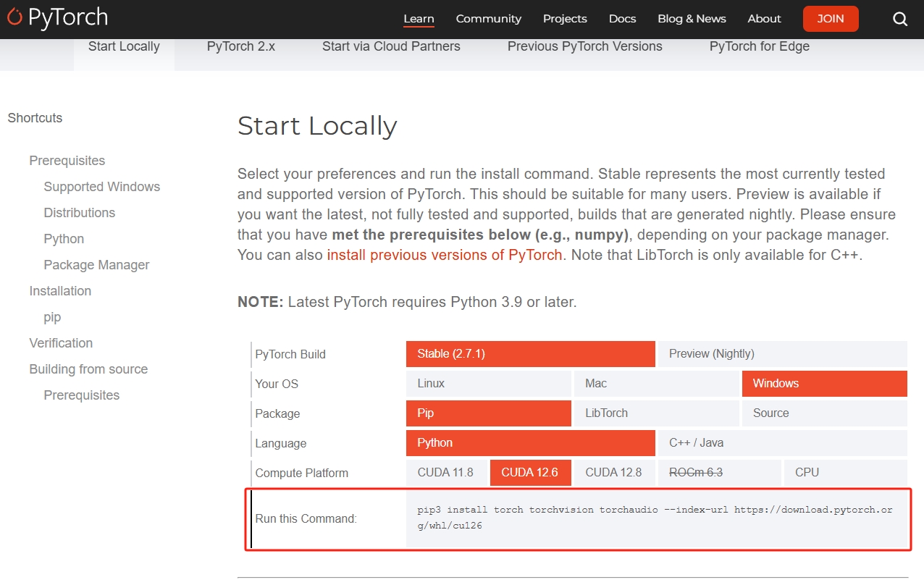Select LibTorch package option

[x=657, y=413]
